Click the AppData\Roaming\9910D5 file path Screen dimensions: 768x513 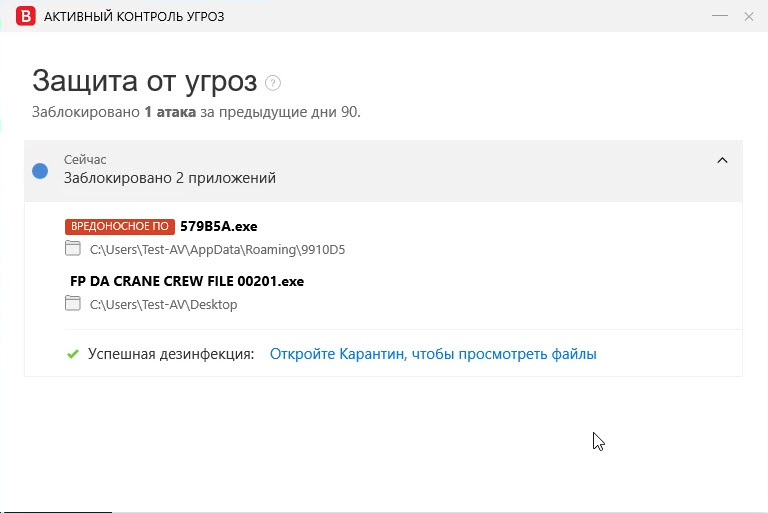click(218, 249)
